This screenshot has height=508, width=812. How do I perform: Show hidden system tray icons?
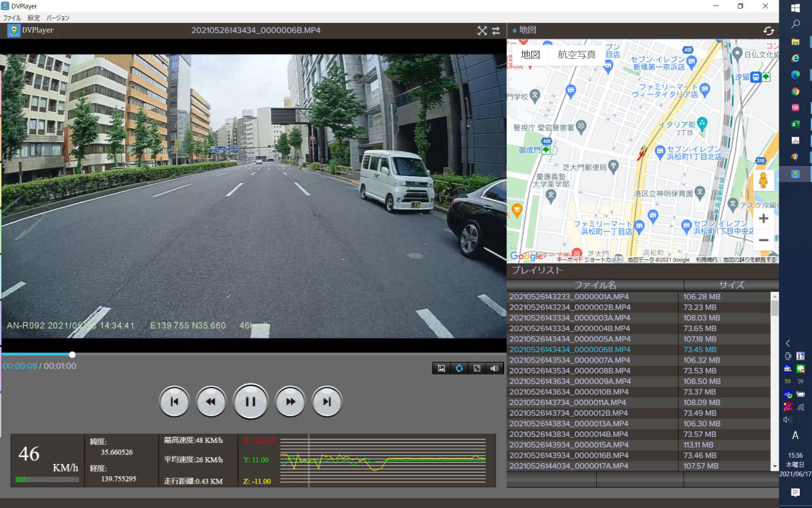788,343
